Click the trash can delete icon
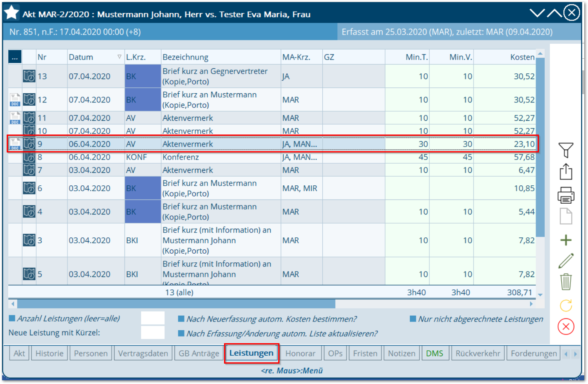This screenshot has width=588, height=384. click(x=566, y=282)
